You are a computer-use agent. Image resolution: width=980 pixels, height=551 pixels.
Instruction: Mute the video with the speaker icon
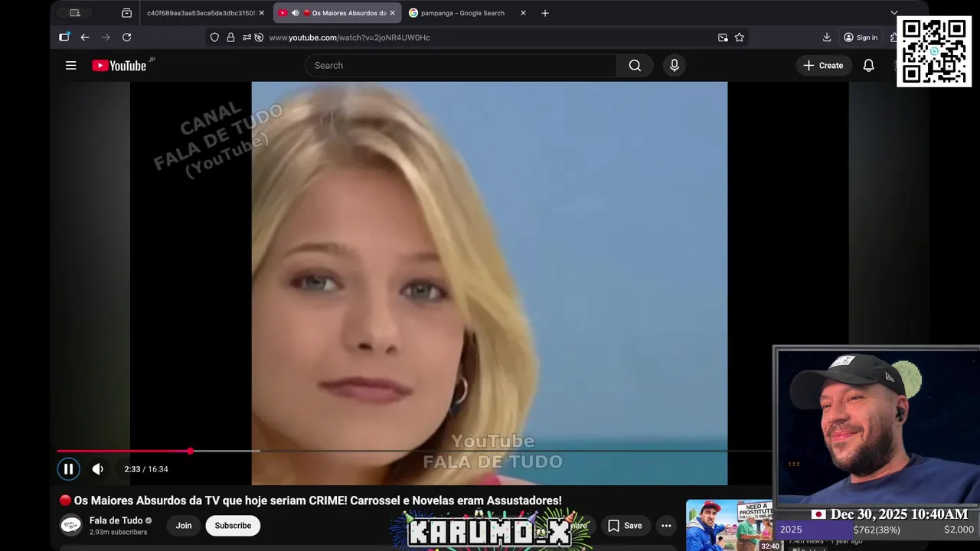pos(98,469)
